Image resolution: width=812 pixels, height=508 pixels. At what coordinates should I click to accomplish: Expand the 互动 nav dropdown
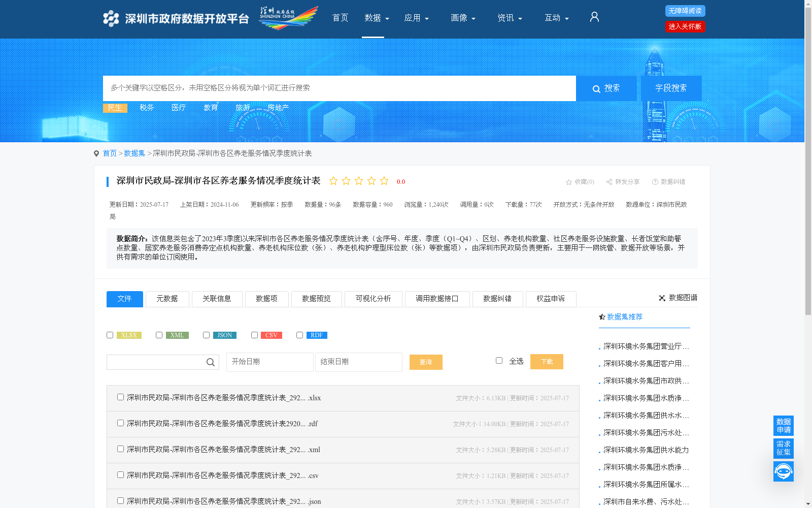point(557,18)
